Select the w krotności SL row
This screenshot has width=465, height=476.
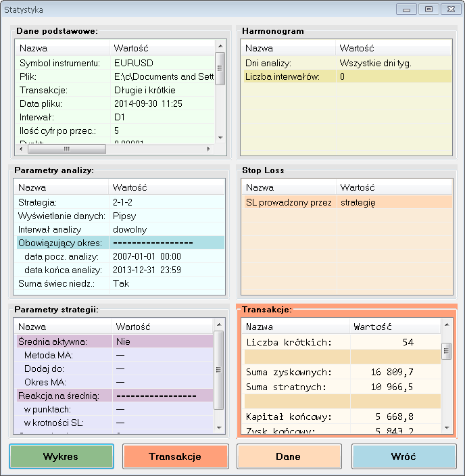coord(114,423)
